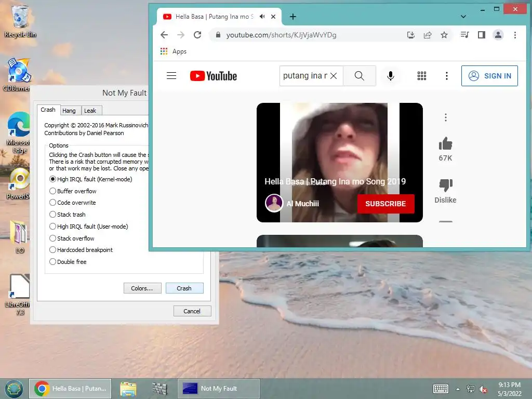Cancel the Not My Fault dialog

[192, 311]
